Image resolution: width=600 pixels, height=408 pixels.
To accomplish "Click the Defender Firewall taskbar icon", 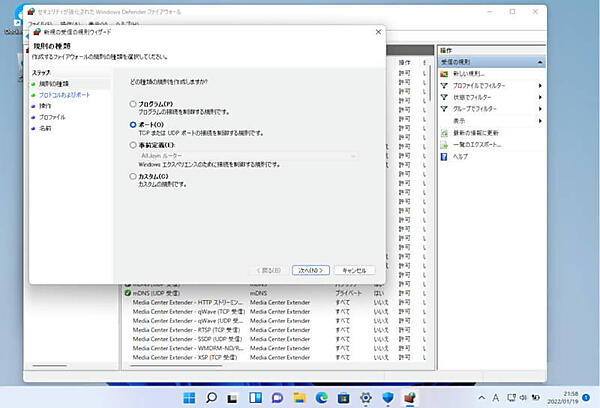I will [410, 398].
